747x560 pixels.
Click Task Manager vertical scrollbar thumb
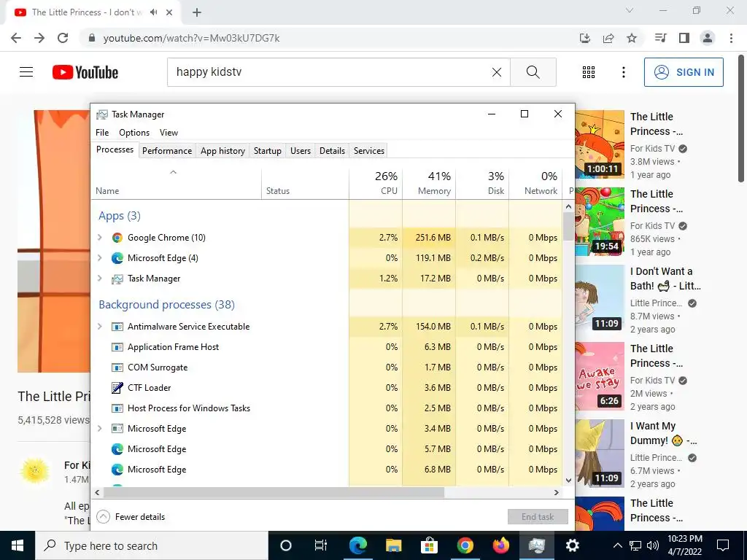568,226
